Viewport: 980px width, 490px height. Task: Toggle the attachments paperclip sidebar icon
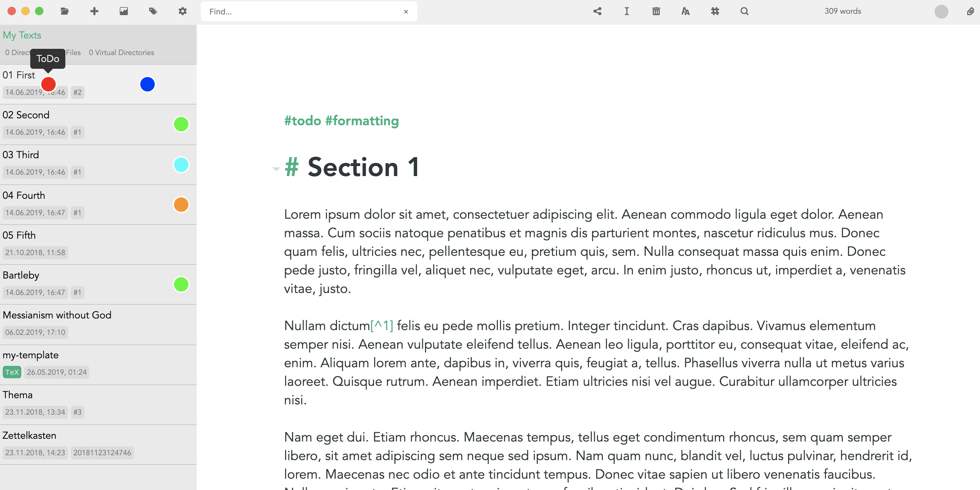[x=970, y=11]
